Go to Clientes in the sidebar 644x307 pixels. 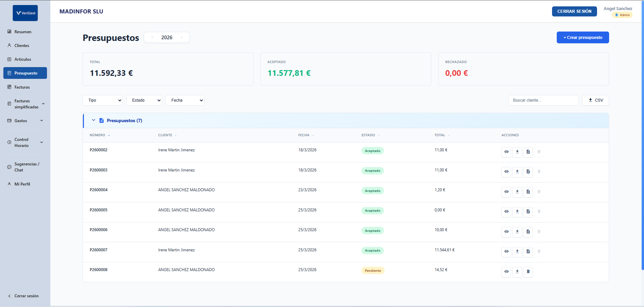[x=22, y=46]
